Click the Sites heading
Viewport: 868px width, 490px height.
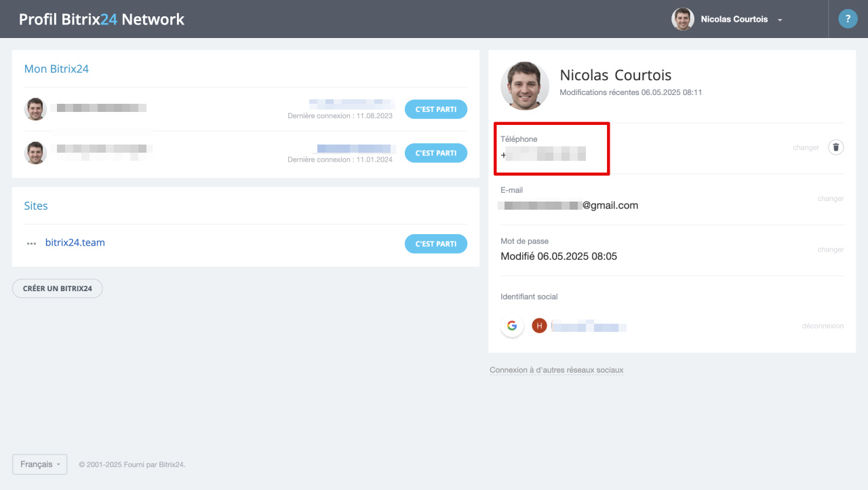[36, 206]
